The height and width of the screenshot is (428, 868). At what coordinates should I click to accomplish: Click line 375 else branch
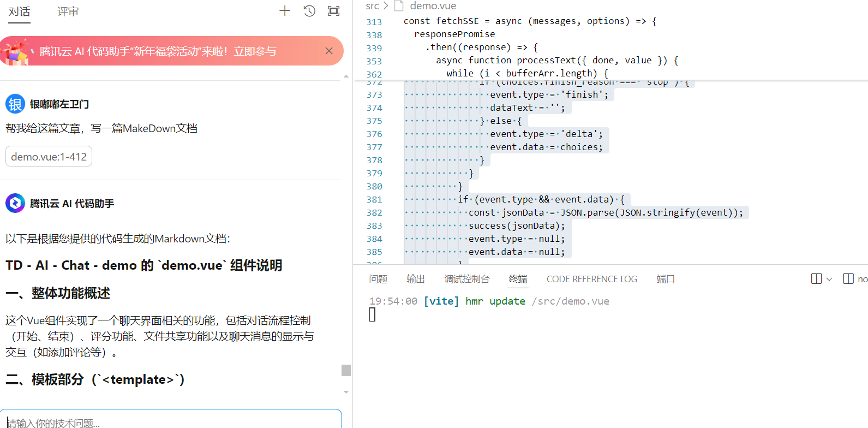pos(501,121)
